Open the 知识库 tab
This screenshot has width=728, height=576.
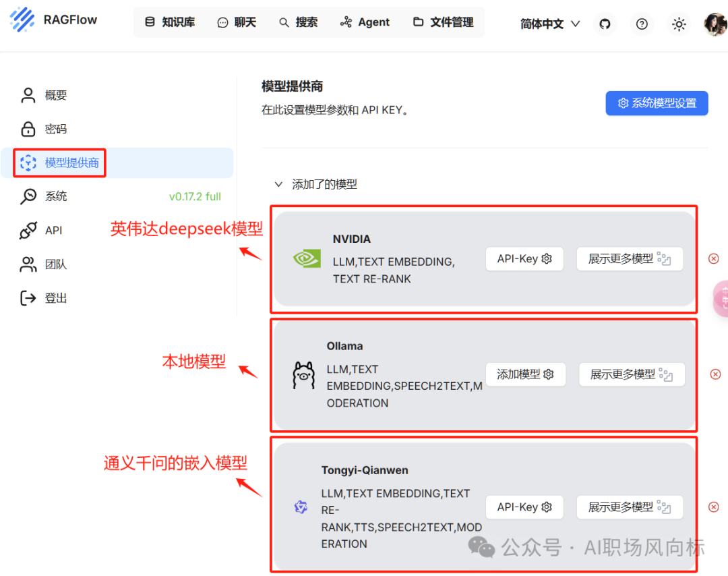[x=169, y=22]
